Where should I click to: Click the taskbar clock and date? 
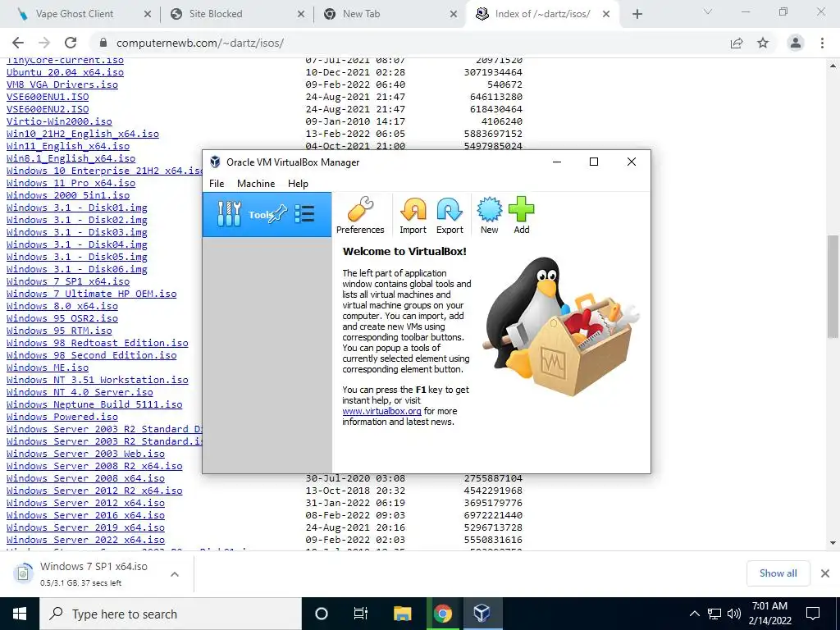click(x=769, y=614)
